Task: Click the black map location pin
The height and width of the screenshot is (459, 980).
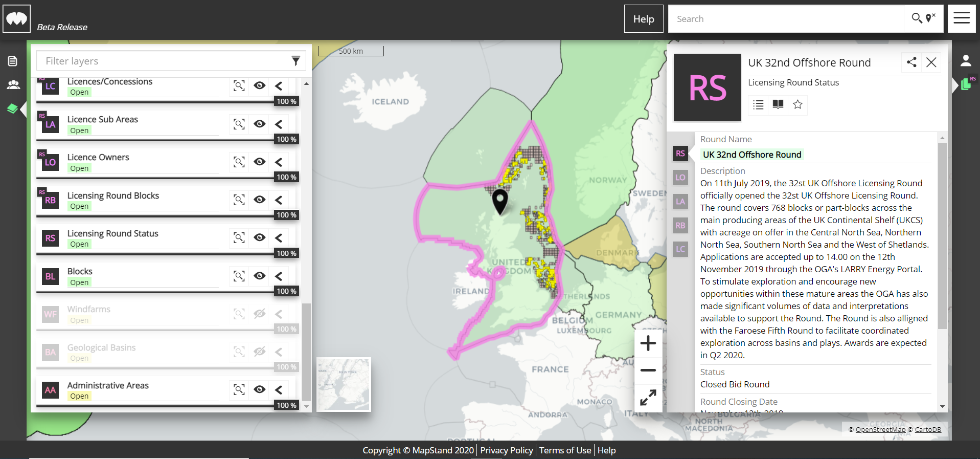Action: (x=500, y=201)
